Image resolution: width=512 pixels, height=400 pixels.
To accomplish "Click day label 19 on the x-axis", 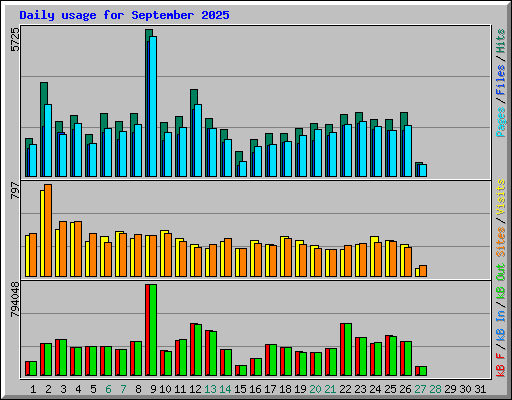I will [x=300, y=389].
